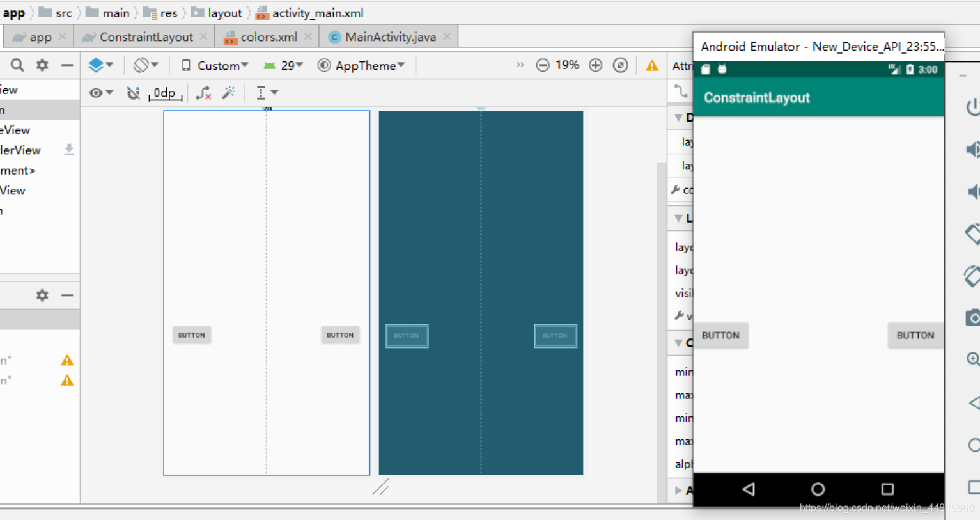This screenshot has height=520, width=980.
Task: Collapse Layout attributes section triangle
Action: (x=678, y=218)
